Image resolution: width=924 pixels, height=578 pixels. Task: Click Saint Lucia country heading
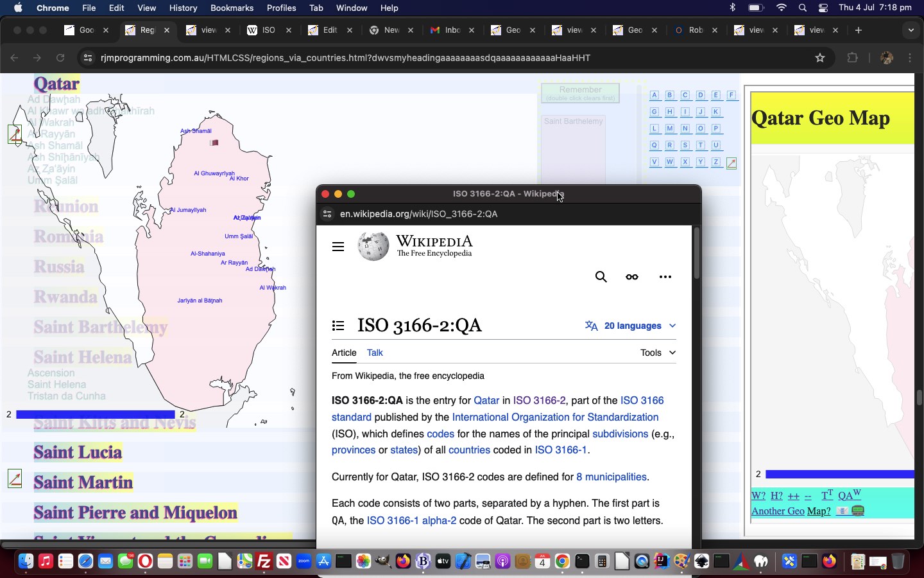click(78, 452)
